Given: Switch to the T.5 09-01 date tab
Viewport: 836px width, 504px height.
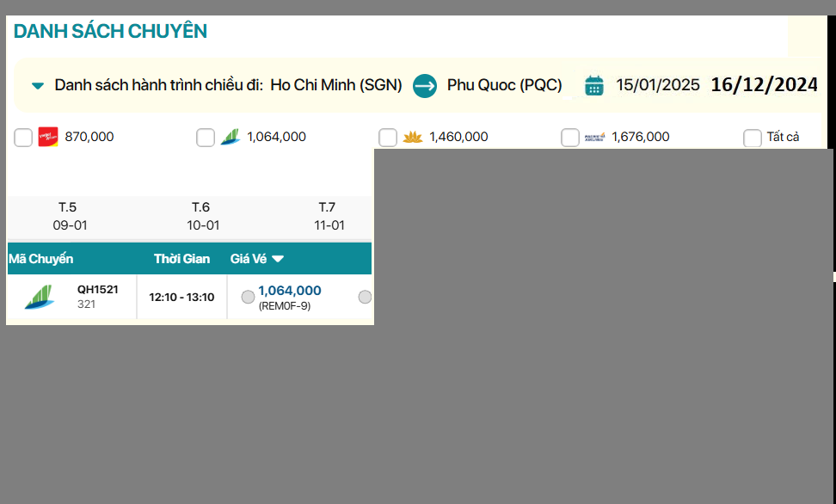Looking at the screenshot, I should [68, 216].
